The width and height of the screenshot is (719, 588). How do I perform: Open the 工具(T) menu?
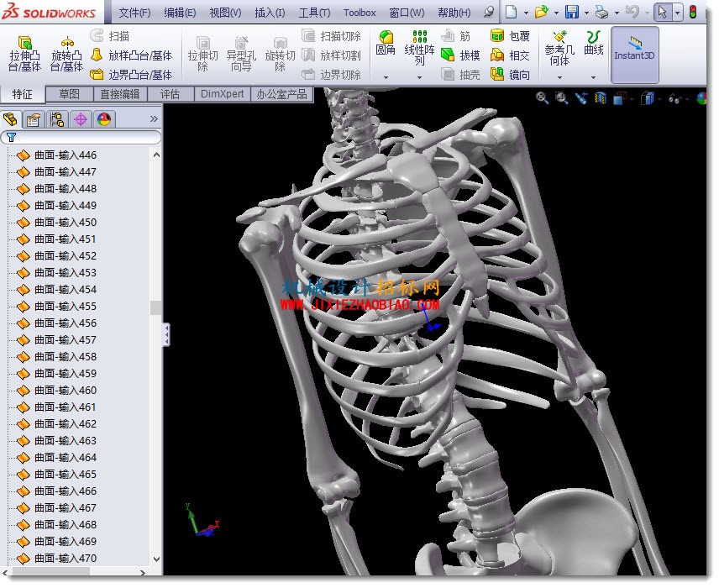point(314,13)
